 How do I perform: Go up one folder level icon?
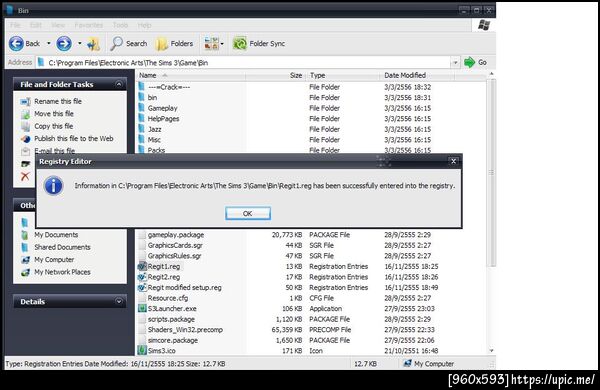coord(93,44)
